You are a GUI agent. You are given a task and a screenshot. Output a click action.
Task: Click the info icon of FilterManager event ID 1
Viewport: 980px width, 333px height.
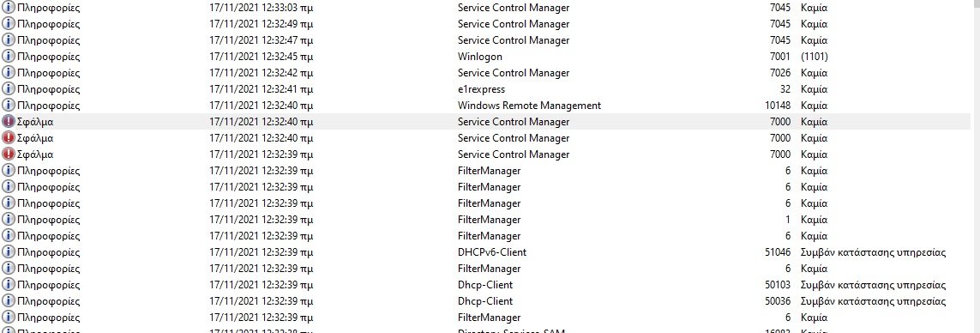[9, 220]
